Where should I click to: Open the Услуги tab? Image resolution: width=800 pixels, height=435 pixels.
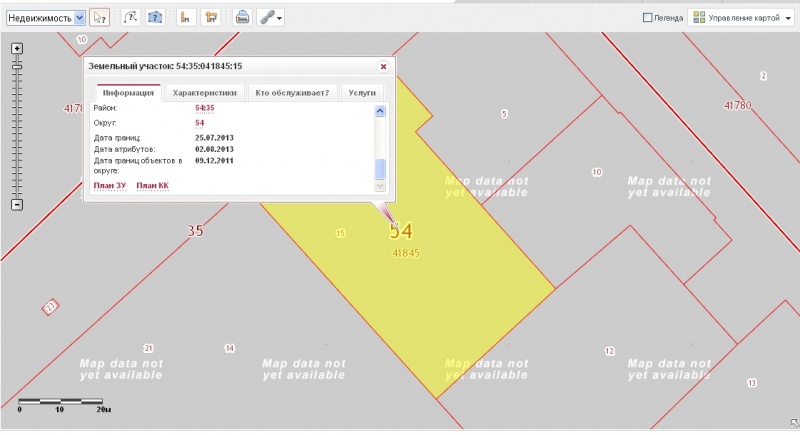pos(362,92)
